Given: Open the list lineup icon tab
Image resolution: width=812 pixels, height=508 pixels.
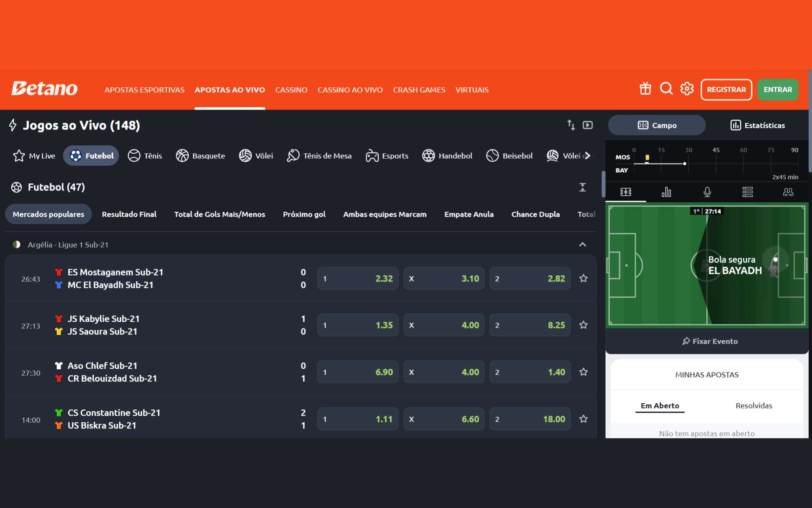Looking at the screenshot, I should pos(748,192).
